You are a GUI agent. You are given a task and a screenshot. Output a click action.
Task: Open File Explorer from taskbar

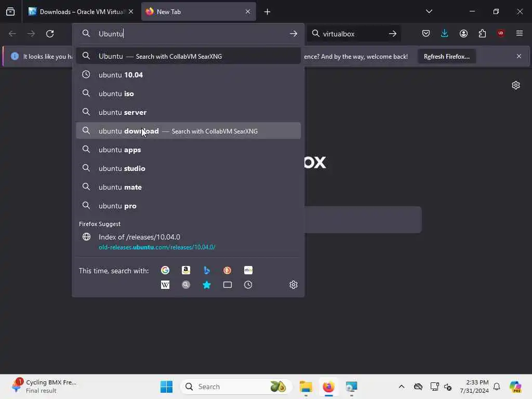pyautogui.click(x=305, y=387)
